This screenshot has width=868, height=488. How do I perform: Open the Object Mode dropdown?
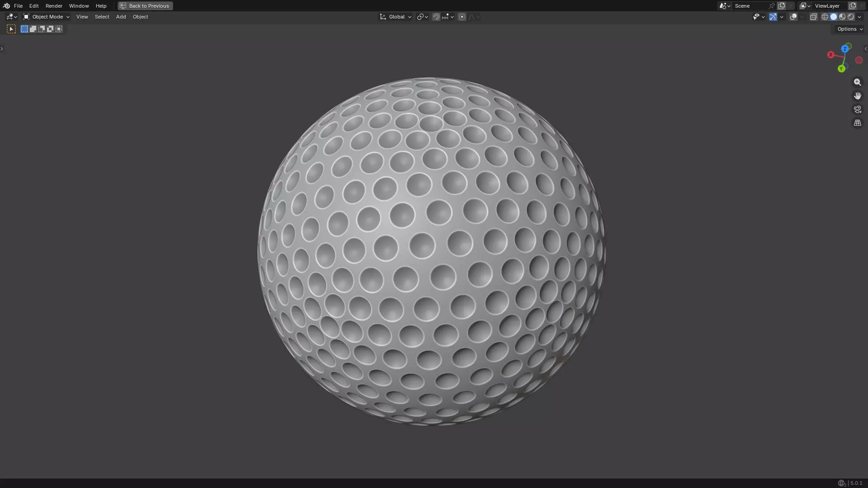point(47,17)
